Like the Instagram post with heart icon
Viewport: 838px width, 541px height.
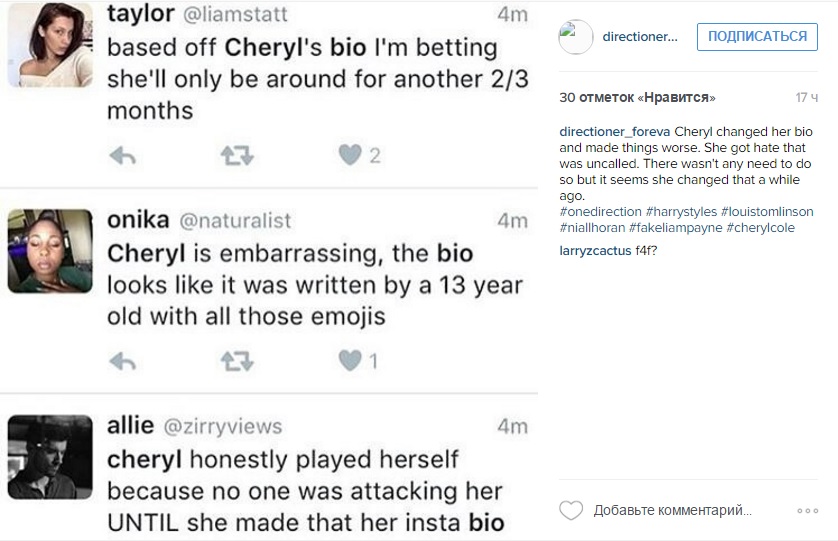click(571, 511)
